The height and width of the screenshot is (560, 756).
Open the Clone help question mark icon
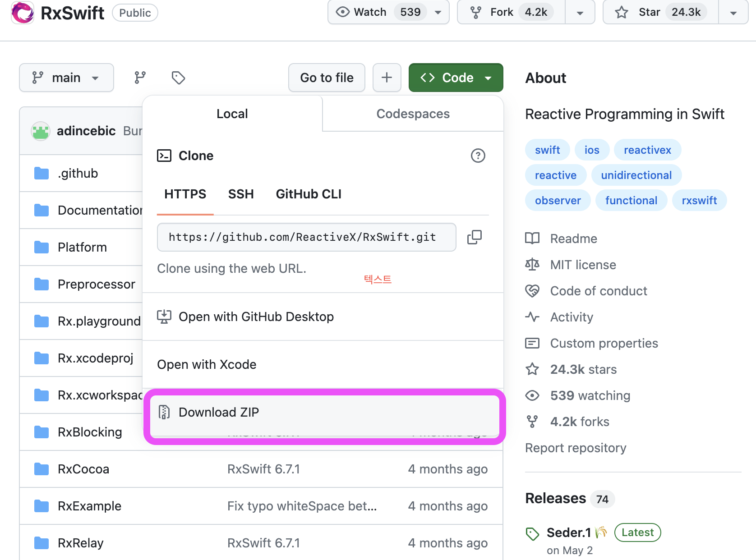pyautogui.click(x=478, y=156)
